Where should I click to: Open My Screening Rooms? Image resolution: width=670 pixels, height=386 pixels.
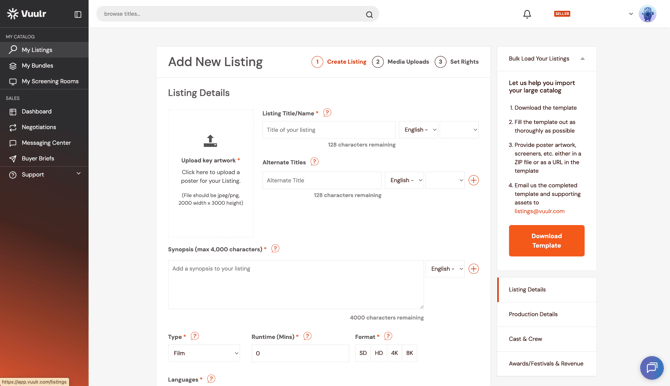coord(44,81)
